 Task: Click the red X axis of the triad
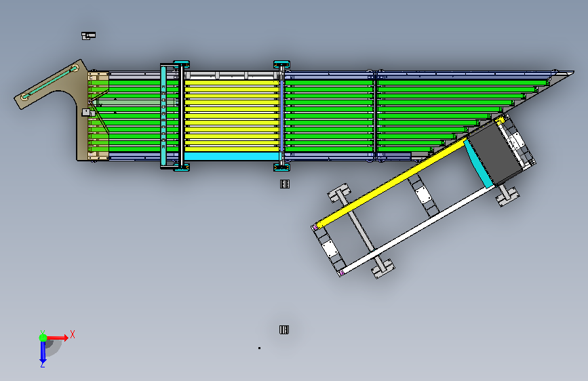point(57,338)
